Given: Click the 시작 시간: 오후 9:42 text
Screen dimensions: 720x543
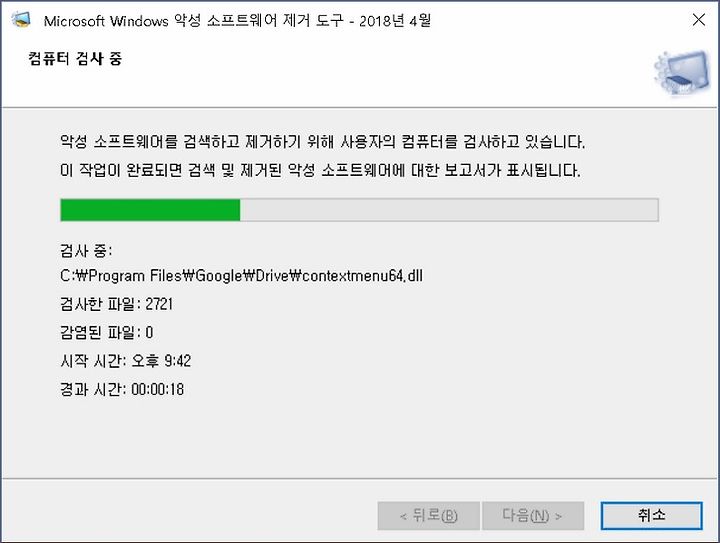Looking at the screenshot, I should pos(125,361).
